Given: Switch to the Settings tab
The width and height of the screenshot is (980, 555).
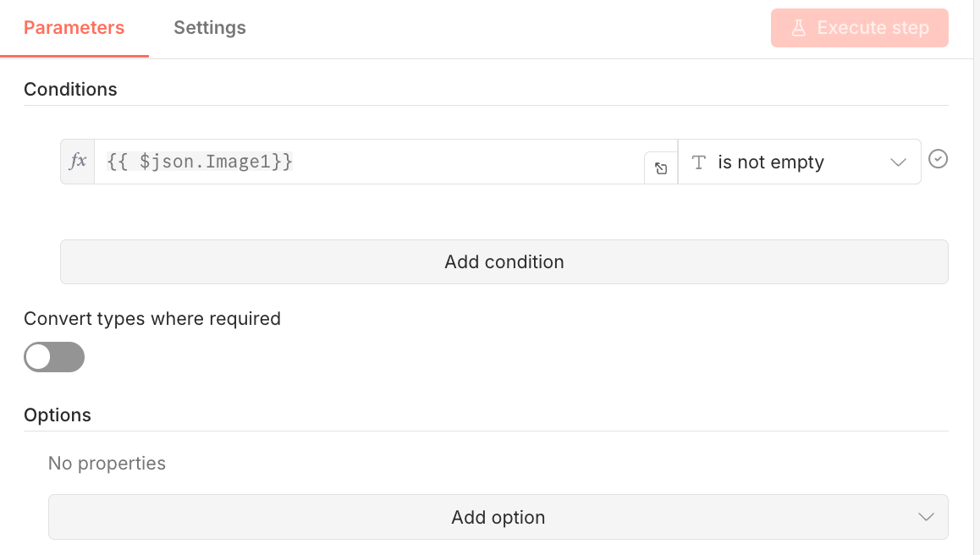Looking at the screenshot, I should pos(210,28).
